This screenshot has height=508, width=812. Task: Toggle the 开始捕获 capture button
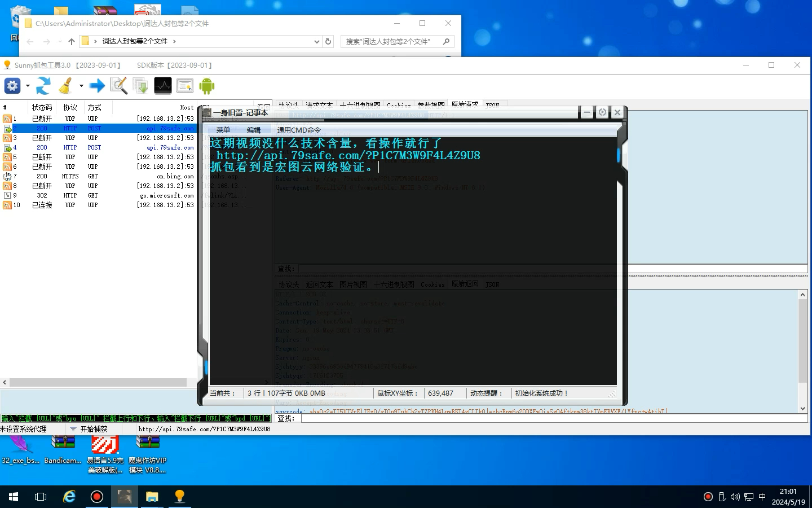point(89,429)
